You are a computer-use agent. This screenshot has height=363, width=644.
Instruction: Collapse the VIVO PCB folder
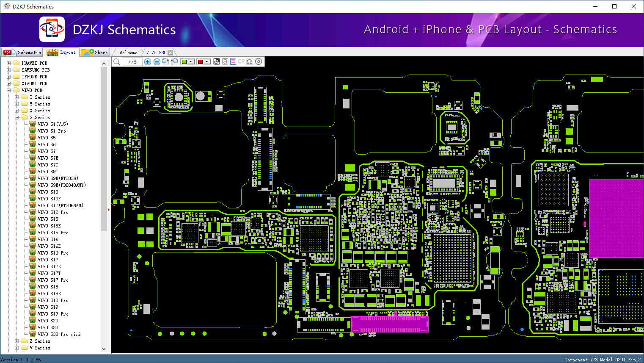tap(8, 90)
